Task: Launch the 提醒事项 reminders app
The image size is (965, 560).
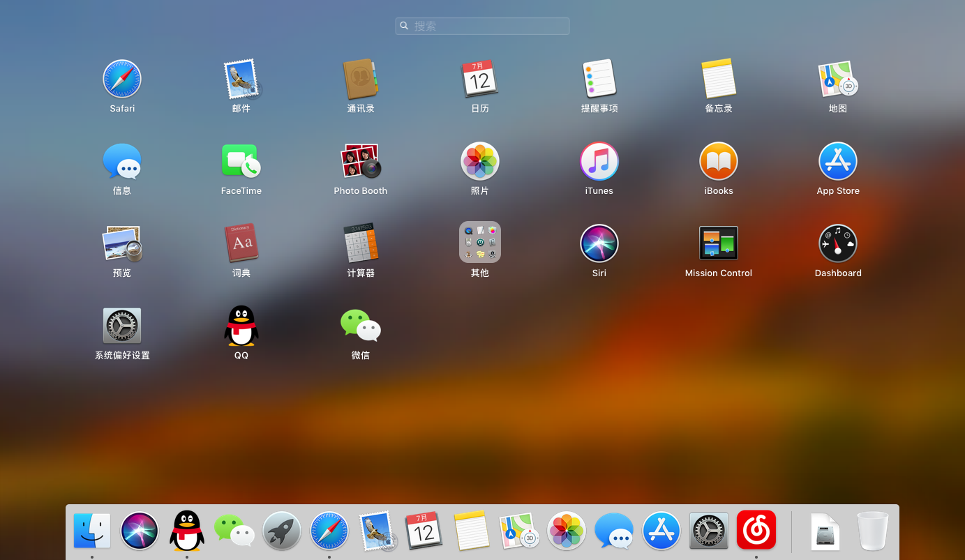Action: pyautogui.click(x=599, y=79)
